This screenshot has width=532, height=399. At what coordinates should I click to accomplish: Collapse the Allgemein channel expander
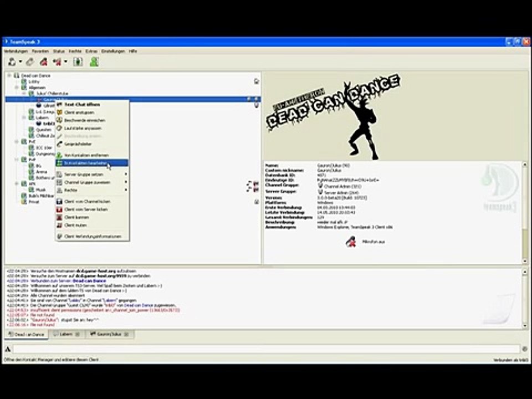17,88
